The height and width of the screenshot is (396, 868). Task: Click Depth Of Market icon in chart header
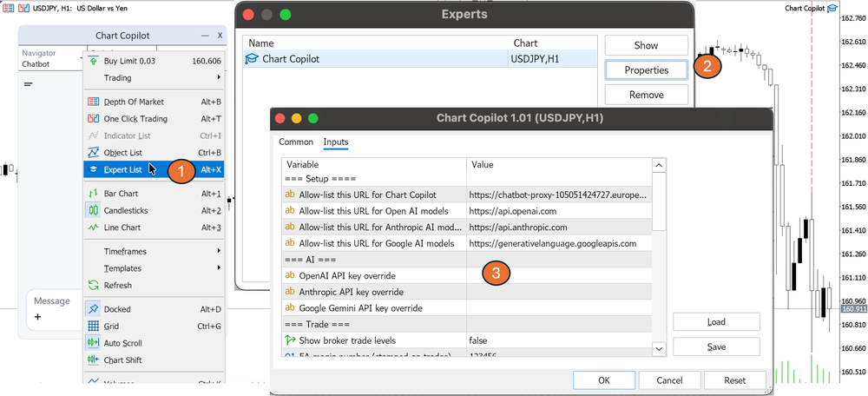(x=8, y=8)
